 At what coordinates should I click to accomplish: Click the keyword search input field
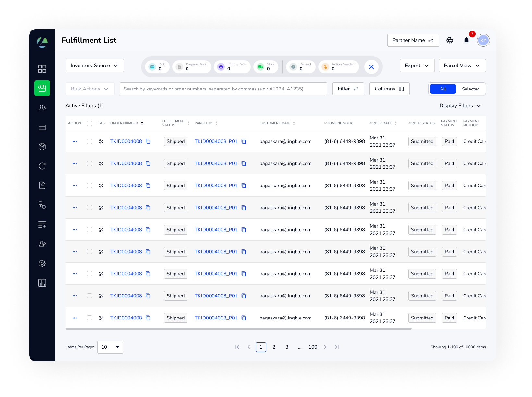(x=224, y=89)
